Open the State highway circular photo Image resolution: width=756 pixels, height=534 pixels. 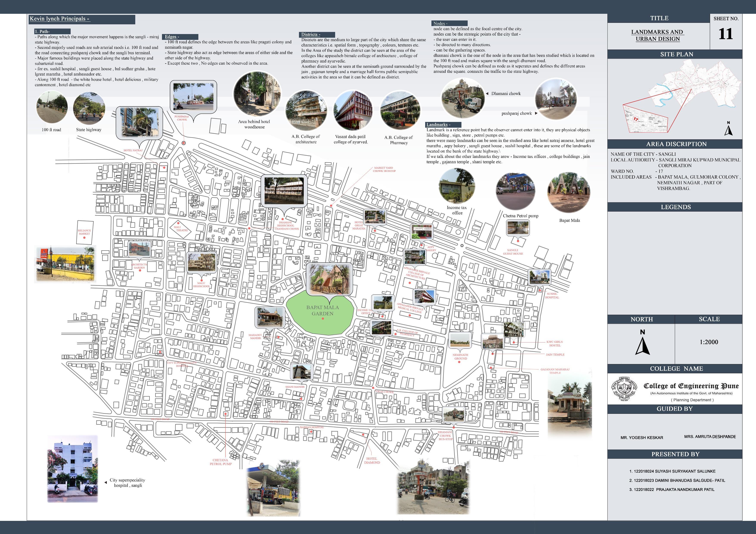click(x=89, y=108)
